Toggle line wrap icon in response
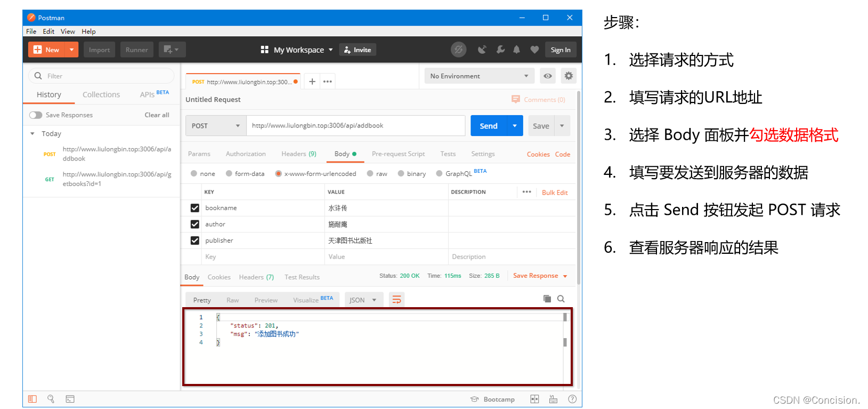This screenshot has height=409, width=868. pyautogui.click(x=396, y=300)
